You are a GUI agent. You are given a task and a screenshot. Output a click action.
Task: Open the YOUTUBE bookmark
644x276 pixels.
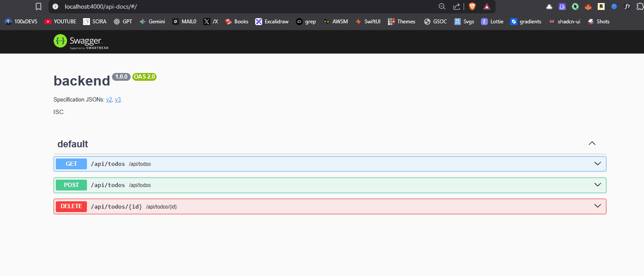60,21
